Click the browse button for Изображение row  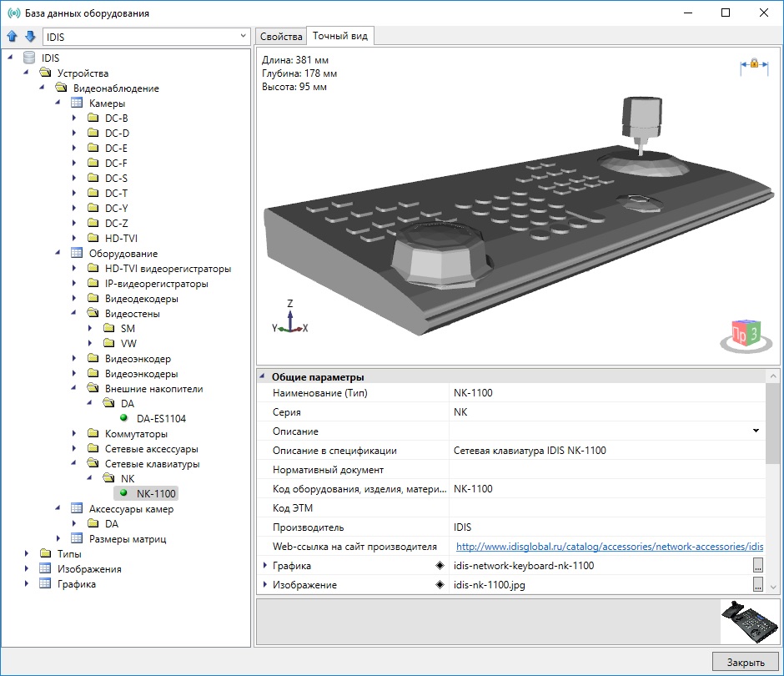757,585
